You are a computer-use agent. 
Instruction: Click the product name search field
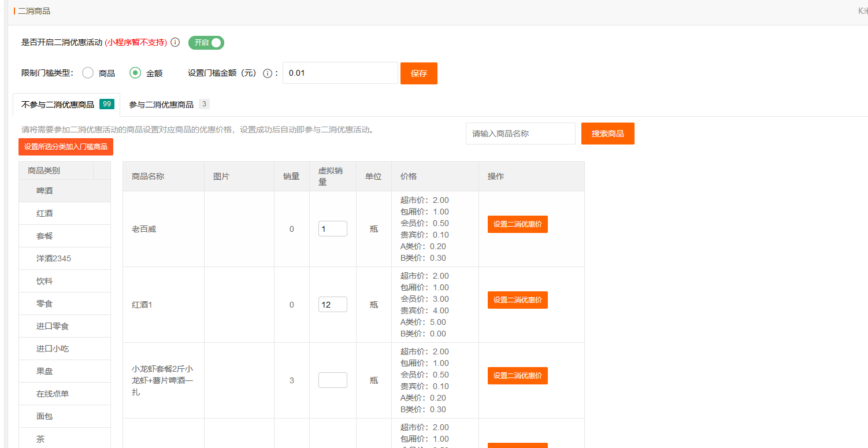click(521, 134)
